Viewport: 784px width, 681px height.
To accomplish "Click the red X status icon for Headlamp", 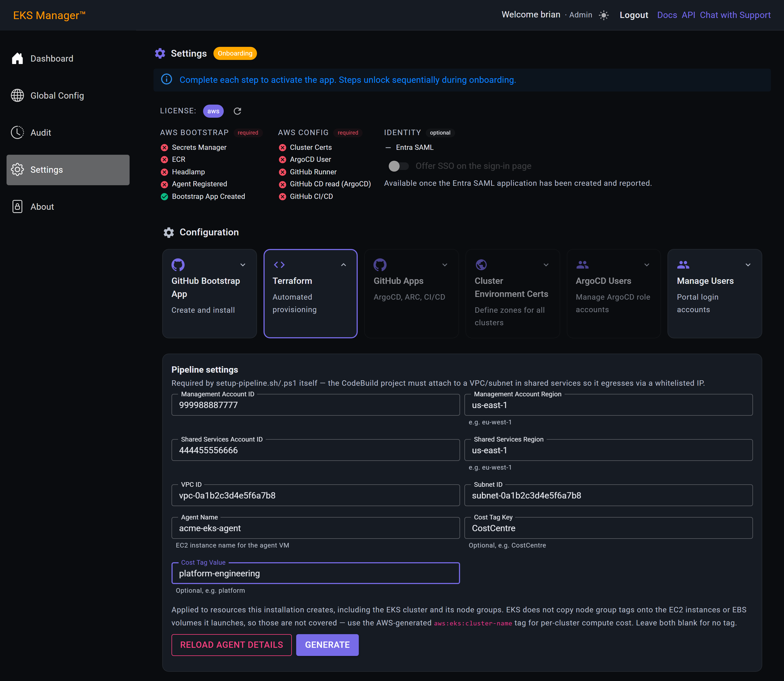I will (x=164, y=172).
